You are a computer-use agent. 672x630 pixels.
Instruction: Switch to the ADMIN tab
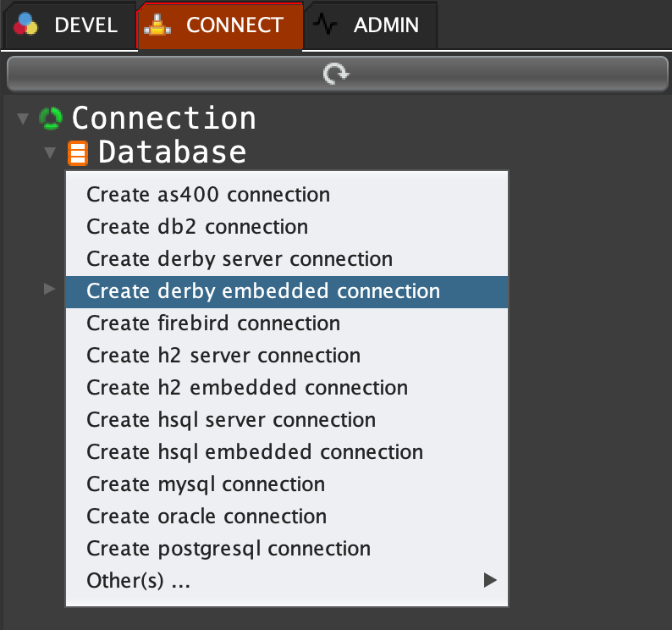pos(385,25)
